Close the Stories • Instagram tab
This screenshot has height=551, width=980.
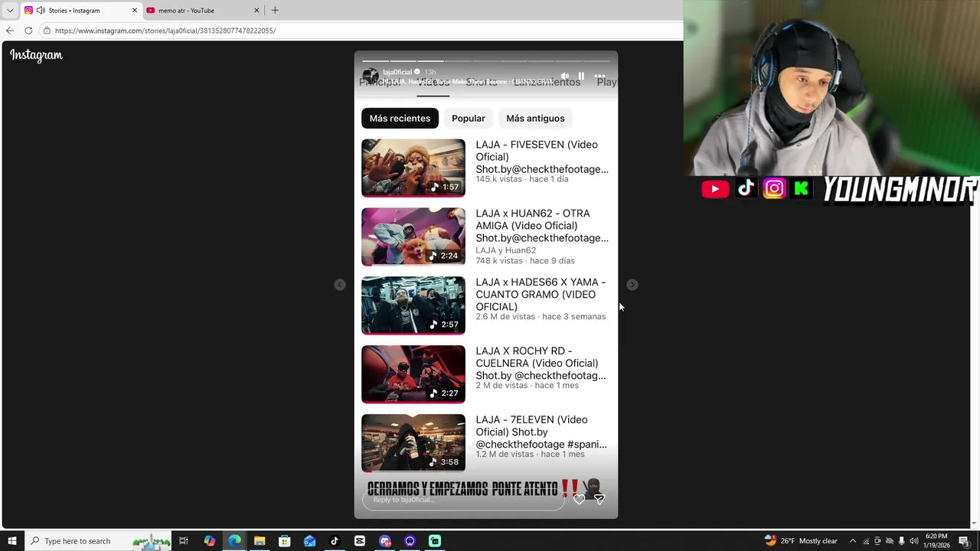tap(135, 11)
